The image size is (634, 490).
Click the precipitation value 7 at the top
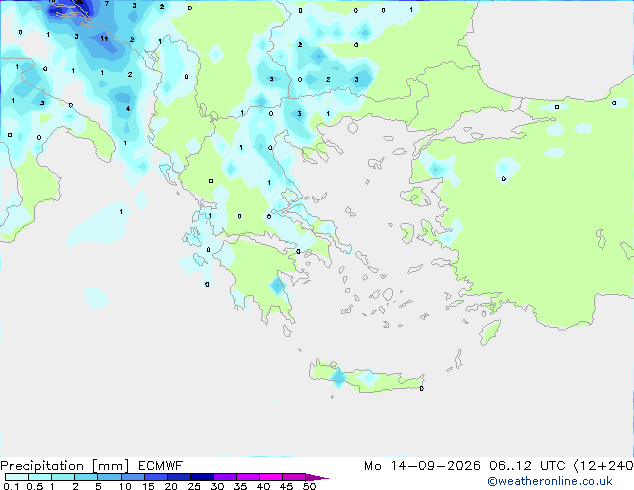tap(107, 4)
